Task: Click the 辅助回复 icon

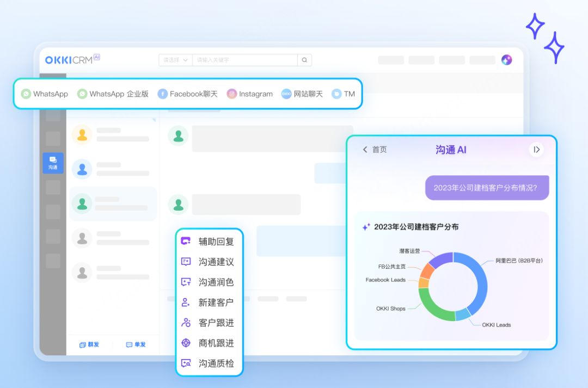Action: click(x=186, y=241)
